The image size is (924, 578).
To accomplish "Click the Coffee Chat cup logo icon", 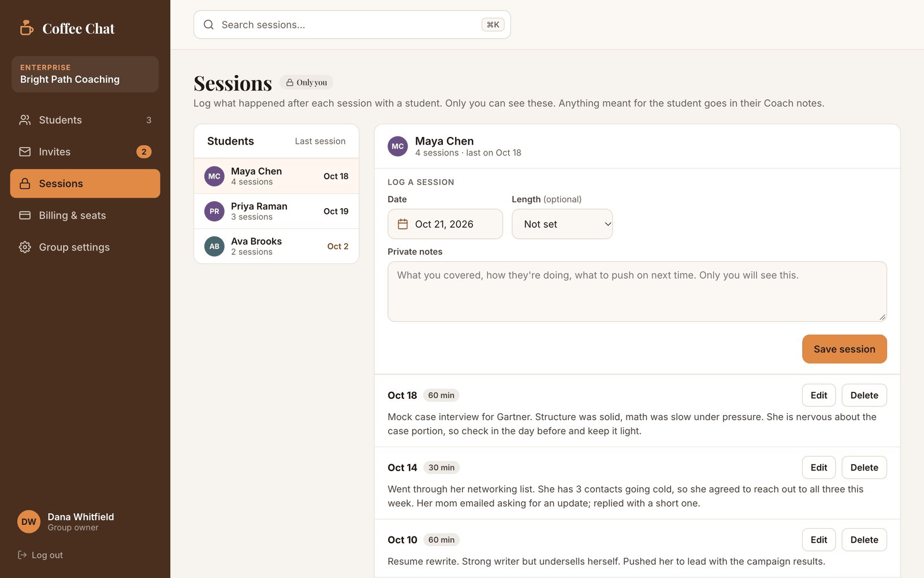I will pos(27,28).
